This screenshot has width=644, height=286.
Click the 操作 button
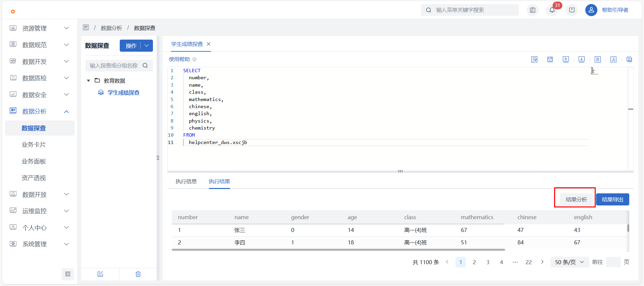tap(131, 46)
